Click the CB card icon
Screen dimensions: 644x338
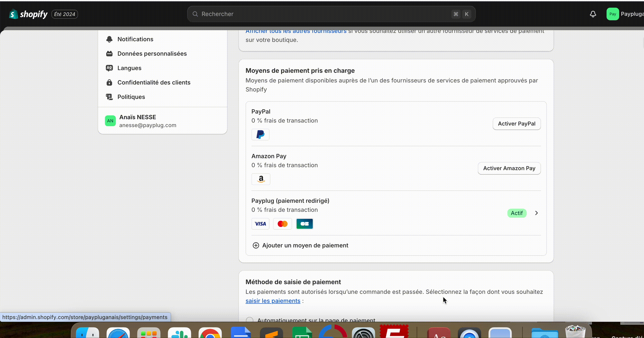304,224
